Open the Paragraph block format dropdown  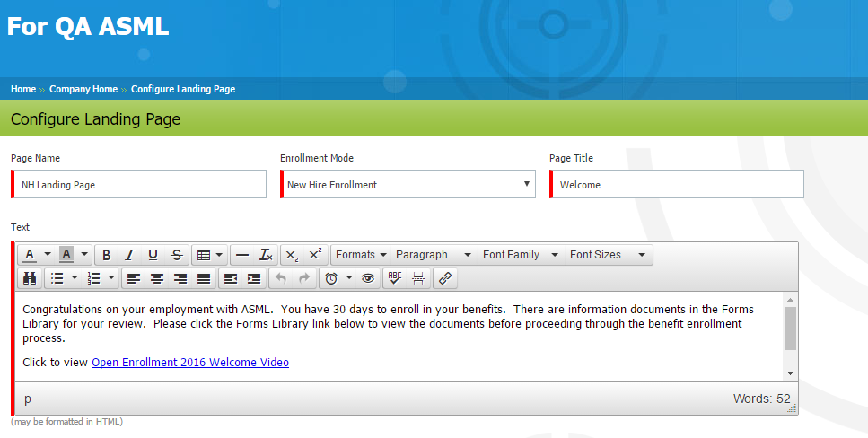434,255
